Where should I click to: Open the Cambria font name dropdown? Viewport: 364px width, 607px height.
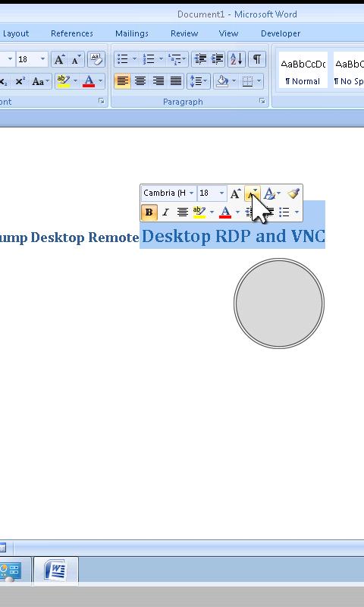click(168, 193)
